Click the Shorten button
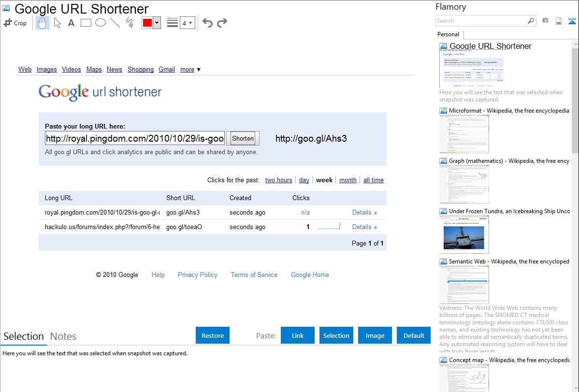Image resolution: width=579 pixels, height=392 pixels. [x=243, y=138]
